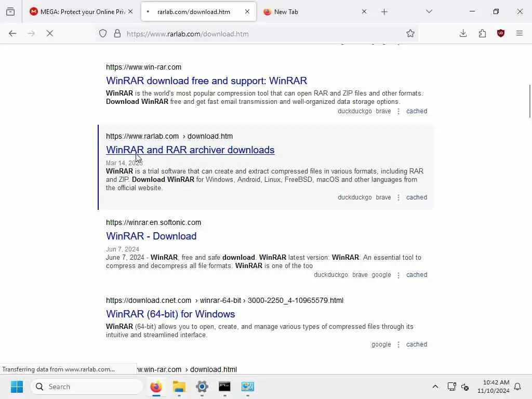Image resolution: width=532 pixels, height=399 pixels.
Task: Click google engine label on cnet result
Action: 381,344
